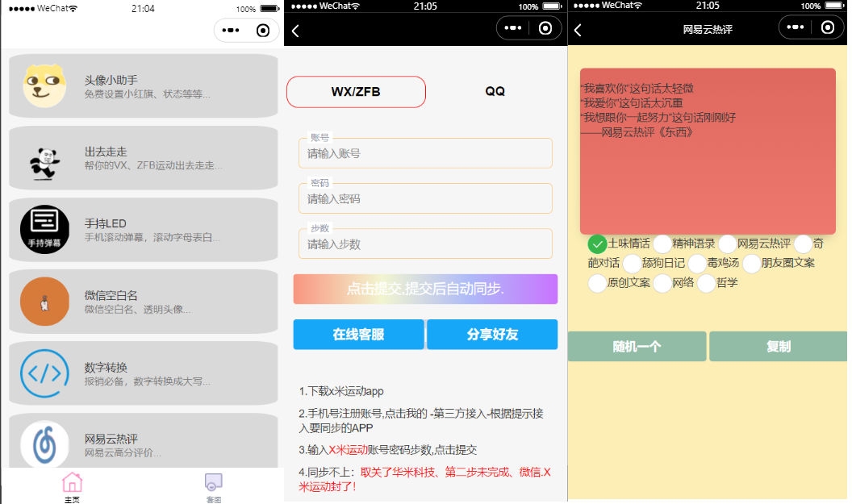Screen dimensions: 852x504
Task: Tap the 出去走走 running panda icon
Action: 45,159
